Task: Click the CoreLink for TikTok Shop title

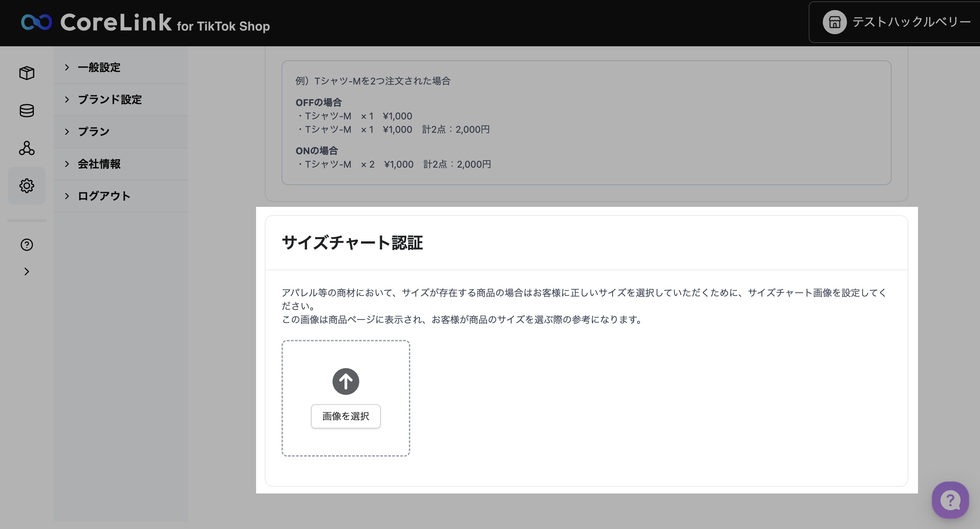Action: (x=165, y=23)
